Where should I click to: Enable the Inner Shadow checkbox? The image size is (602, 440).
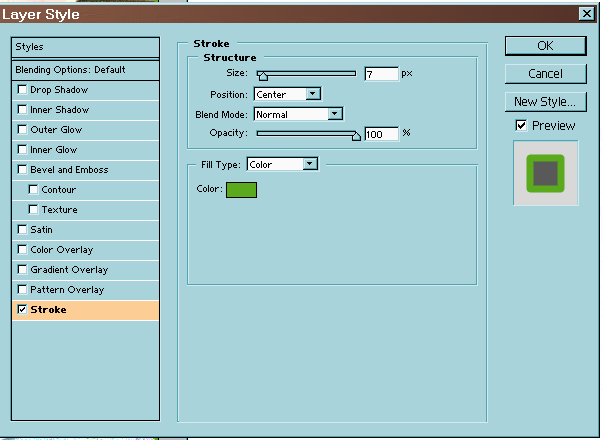pos(22,110)
